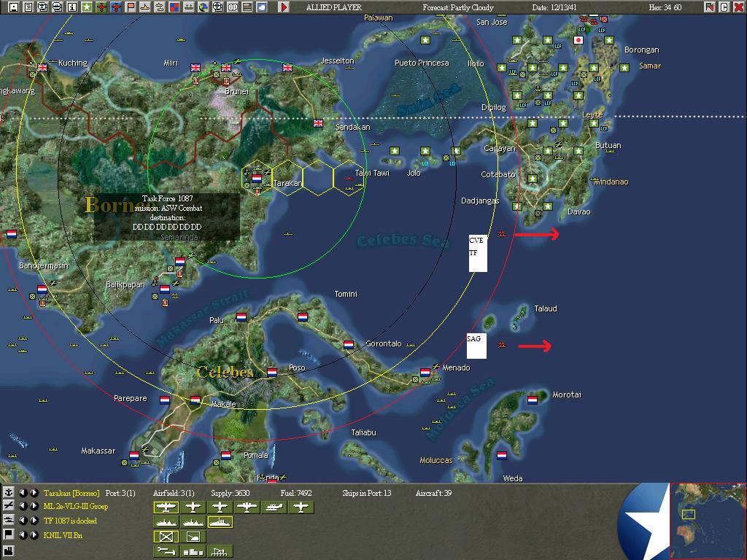This screenshot has height=560, width=747.
Task: Click previous arrow beside ML 2e-VLG-III Groep
Action: coord(23,506)
